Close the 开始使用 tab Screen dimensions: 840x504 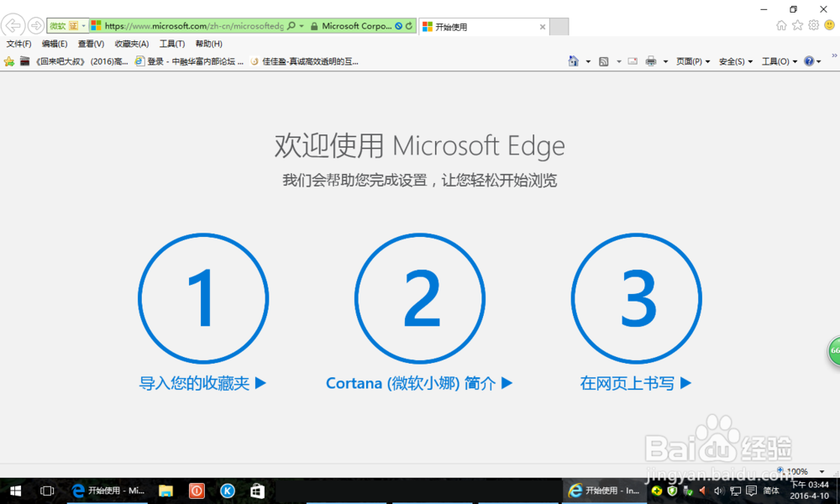click(x=542, y=27)
